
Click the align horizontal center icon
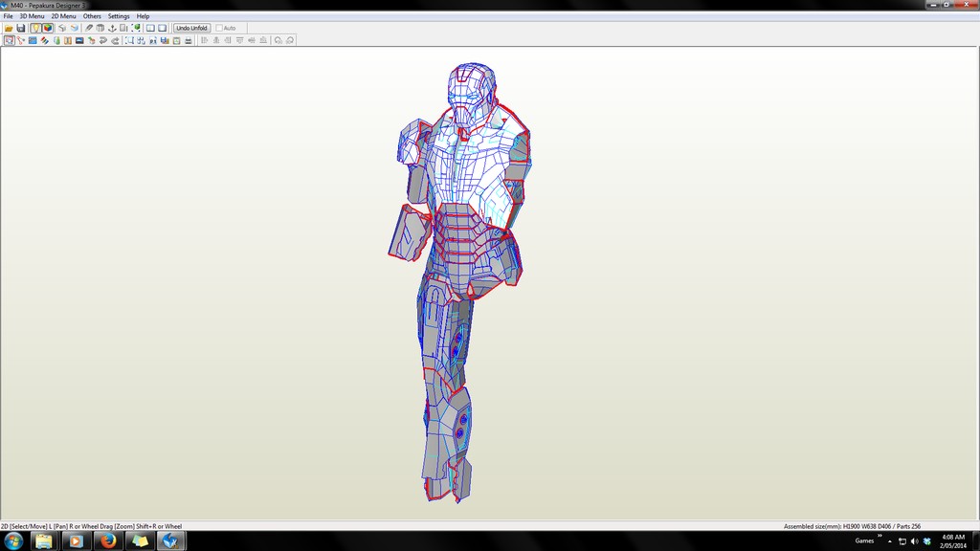click(216, 40)
